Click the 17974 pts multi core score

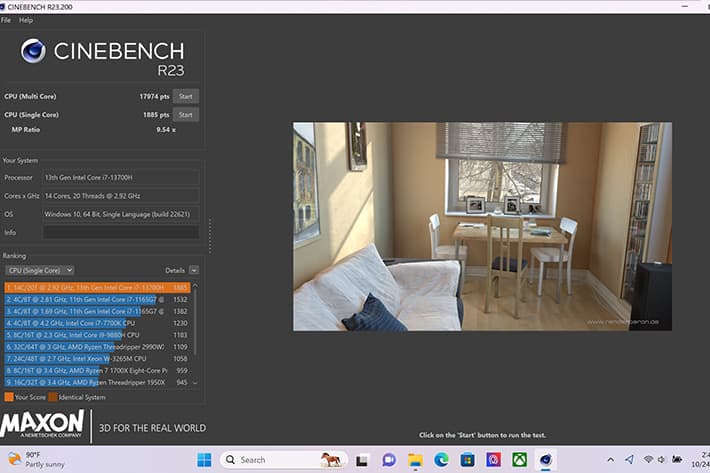pyautogui.click(x=154, y=96)
